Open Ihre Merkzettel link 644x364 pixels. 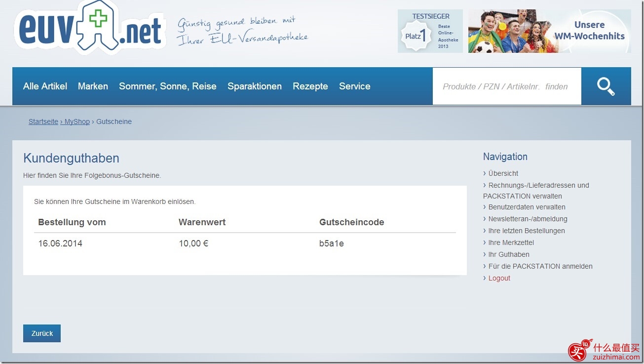[x=511, y=243]
